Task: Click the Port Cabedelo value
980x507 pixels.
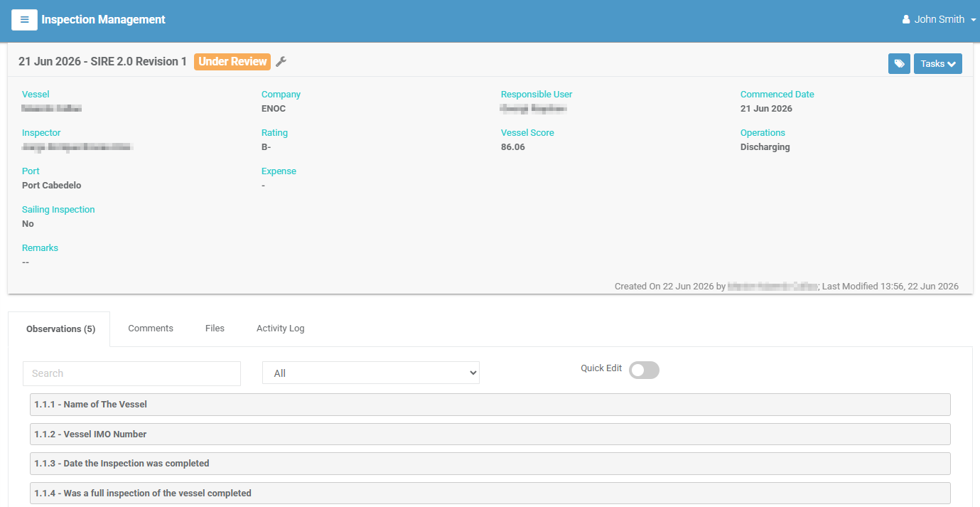Action: point(52,186)
